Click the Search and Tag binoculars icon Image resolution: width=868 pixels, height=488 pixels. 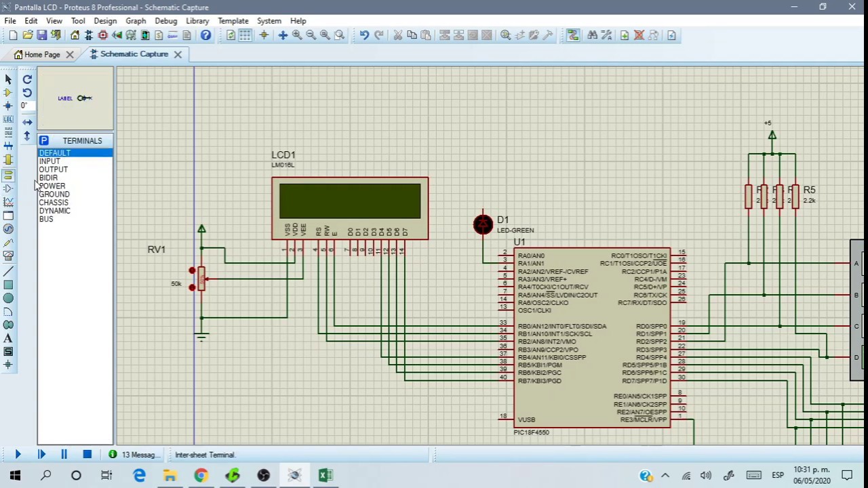[x=593, y=35]
